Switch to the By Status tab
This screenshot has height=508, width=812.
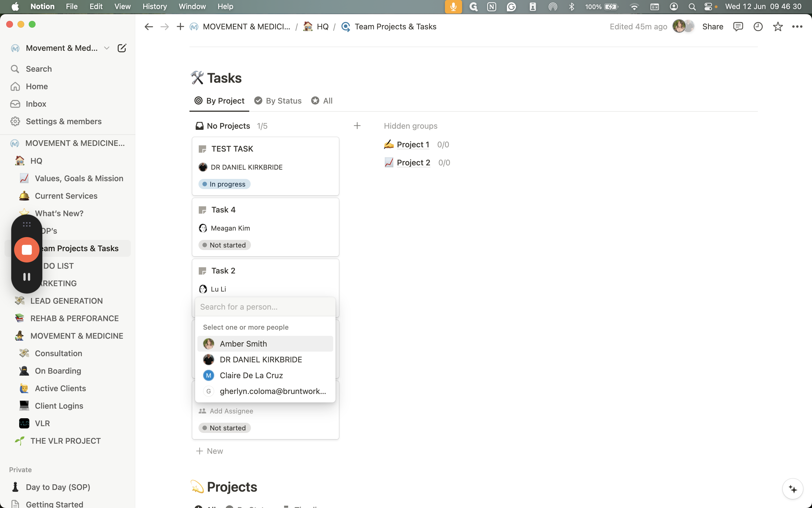(x=278, y=101)
